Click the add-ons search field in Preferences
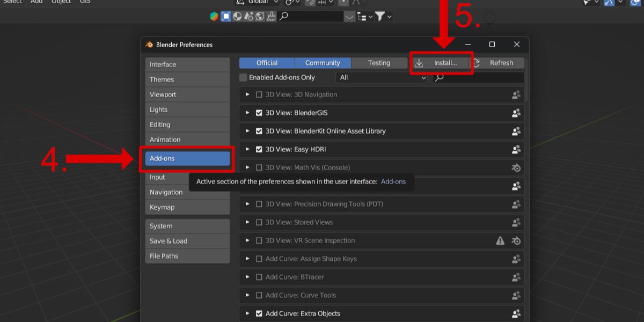644x322 pixels. point(478,77)
